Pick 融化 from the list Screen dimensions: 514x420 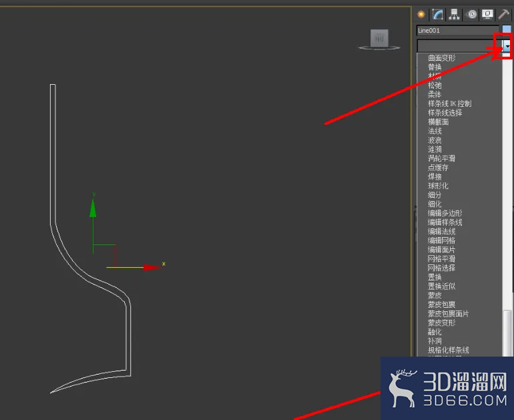pos(435,332)
